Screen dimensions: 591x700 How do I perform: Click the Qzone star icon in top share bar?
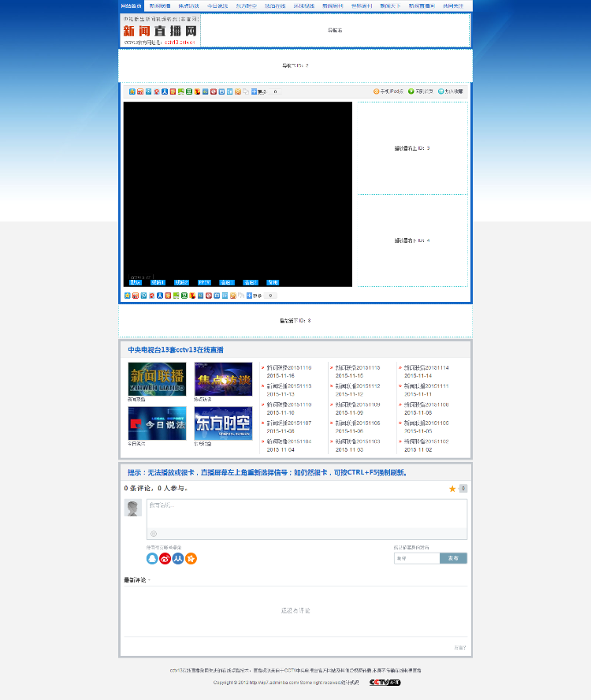(x=132, y=91)
